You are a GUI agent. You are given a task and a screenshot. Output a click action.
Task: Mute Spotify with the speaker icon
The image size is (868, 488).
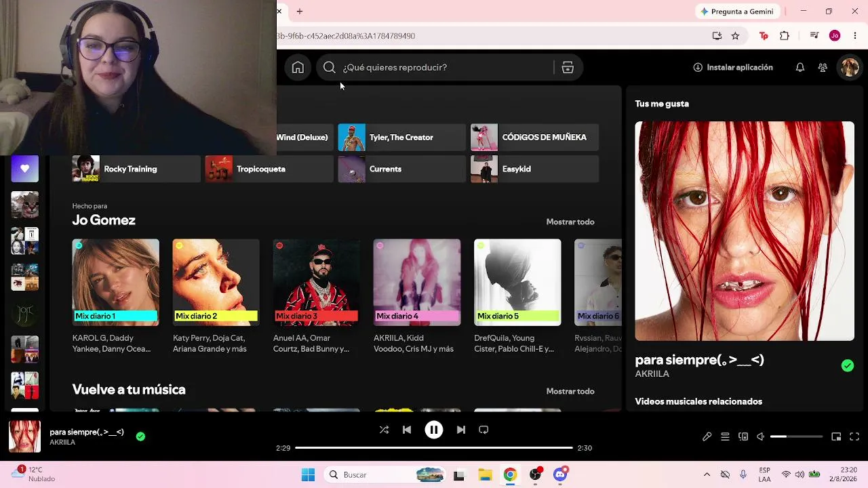point(761,436)
